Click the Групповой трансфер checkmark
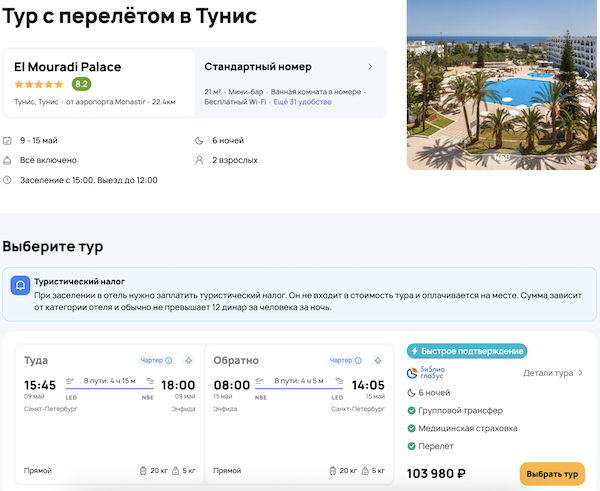This screenshot has width=600, height=491. (412, 411)
